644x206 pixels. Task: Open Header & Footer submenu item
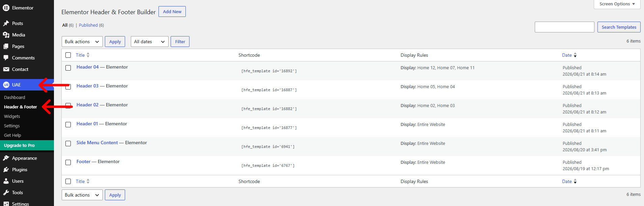click(x=21, y=107)
